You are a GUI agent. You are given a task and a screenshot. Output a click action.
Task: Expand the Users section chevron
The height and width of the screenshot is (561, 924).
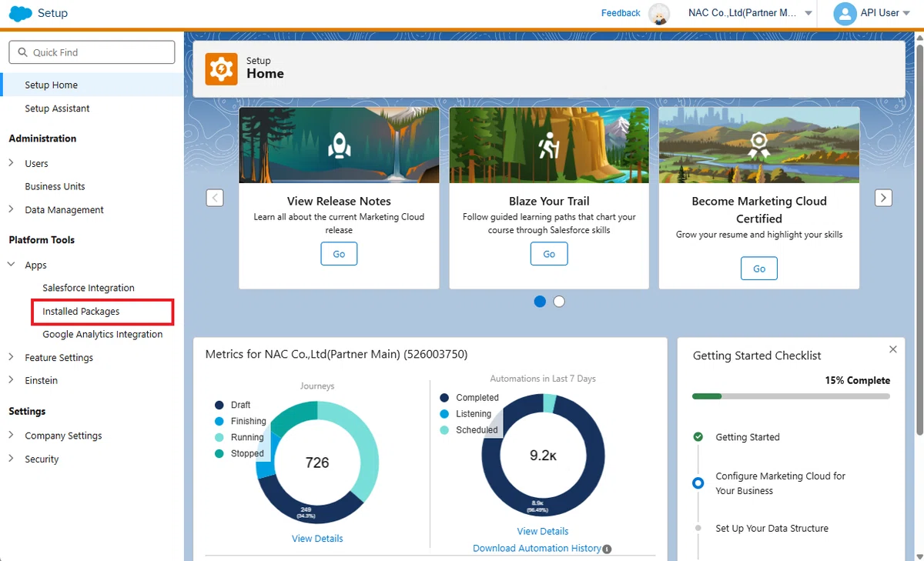12,163
